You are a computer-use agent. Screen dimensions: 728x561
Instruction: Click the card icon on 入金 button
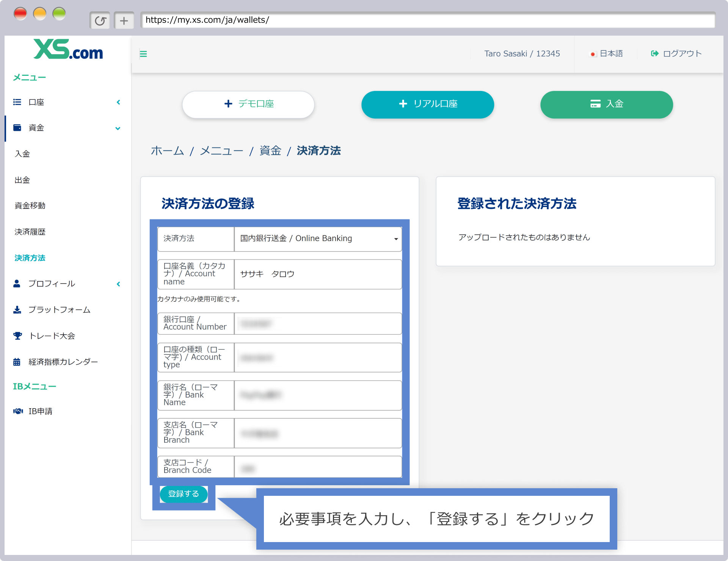point(595,104)
